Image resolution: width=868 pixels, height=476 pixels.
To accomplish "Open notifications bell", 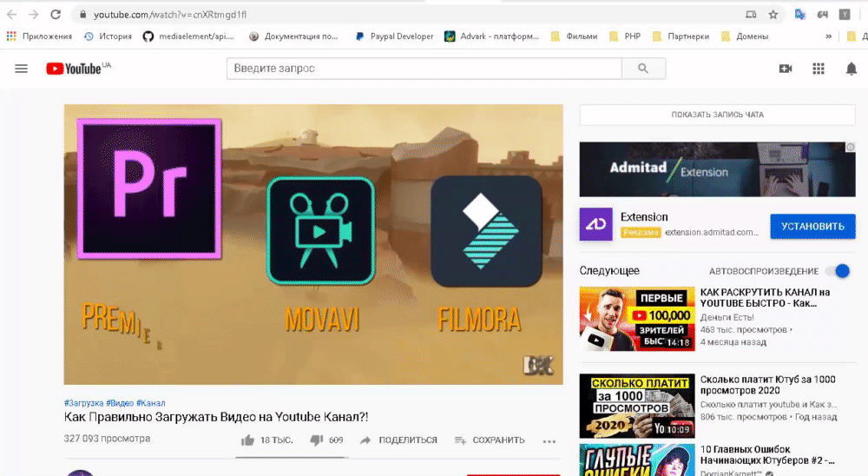I will 852,69.
